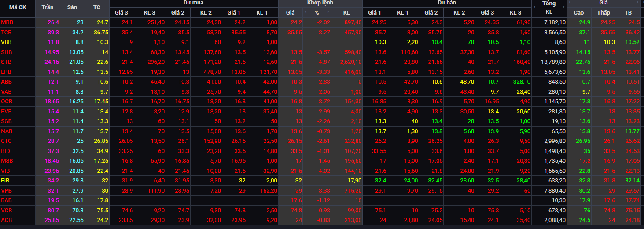Choose the VCB symbol
This screenshot has height=229, width=644.
[x=7, y=210]
